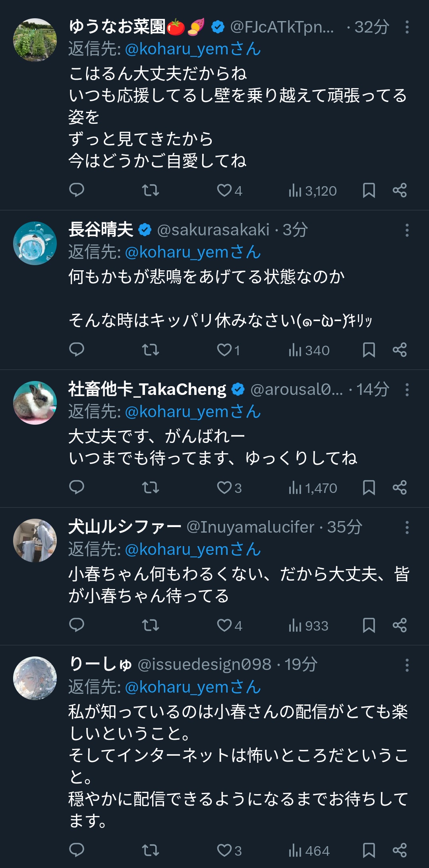The width and height of the screenshot is (429, 868).
Task: Share 犬山ルシファー's tweet
Action: point(400,625)
